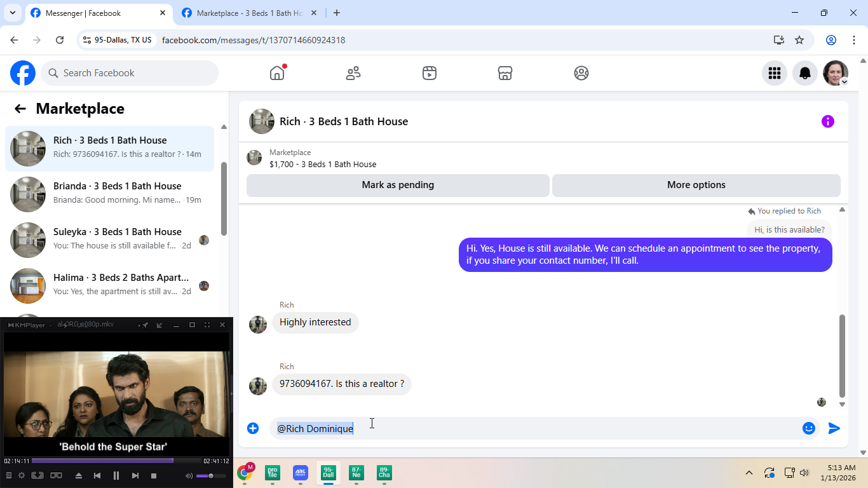Click the Facebook logo

click(x=23, y=73)
